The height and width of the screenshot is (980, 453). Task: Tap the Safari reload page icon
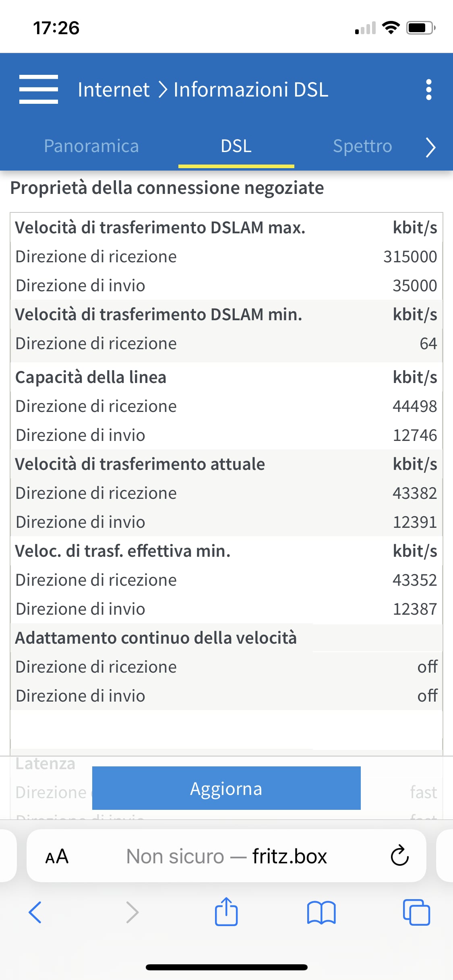coord(399,856)
